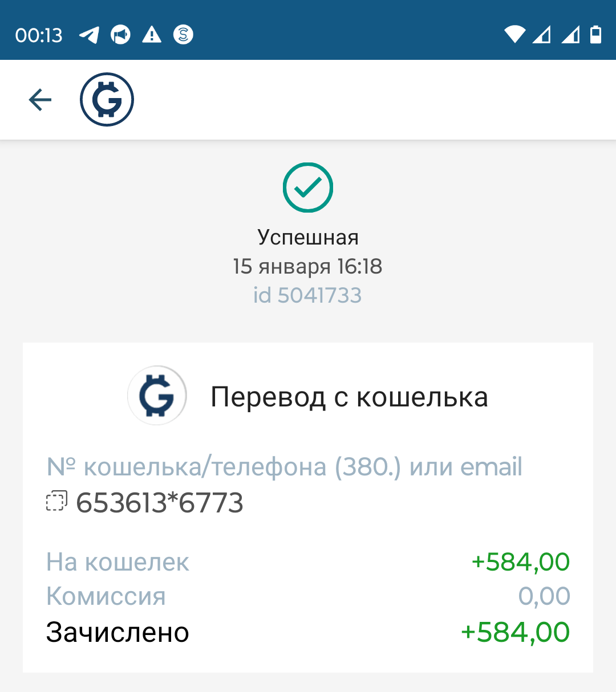Tap the "Зачислено" total +584,00

coord(515,632)
